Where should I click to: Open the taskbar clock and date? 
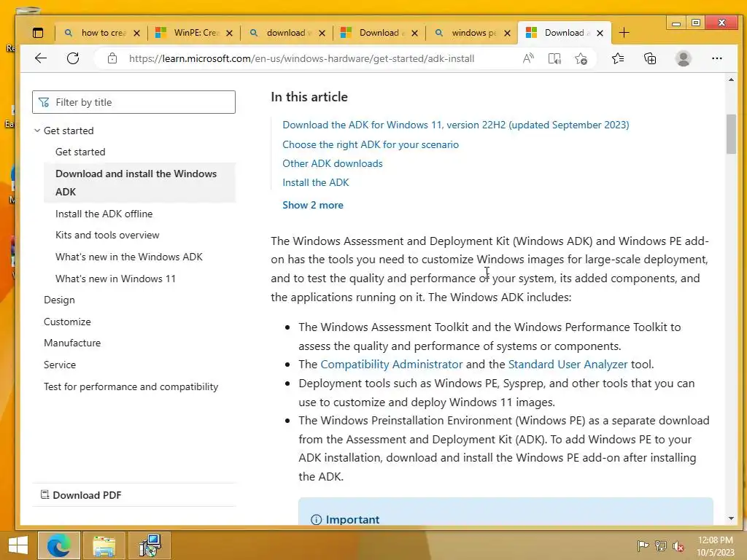tap(715, 546)
